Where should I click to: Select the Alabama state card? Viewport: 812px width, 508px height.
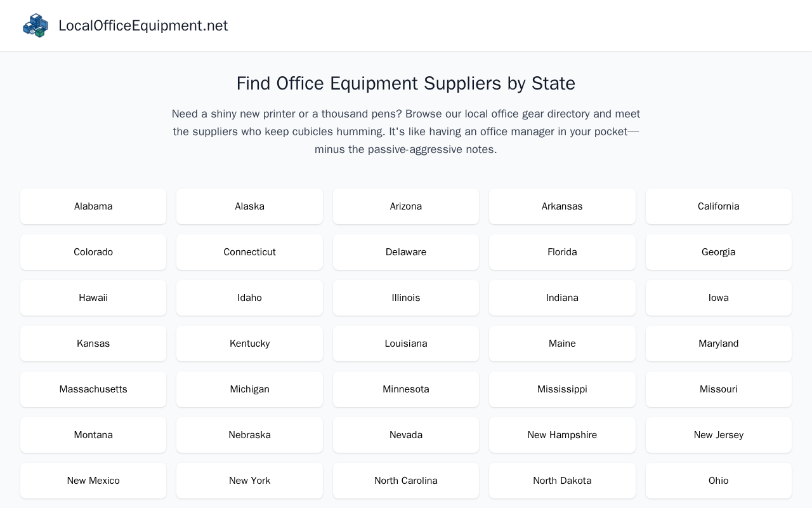(93, 206)
